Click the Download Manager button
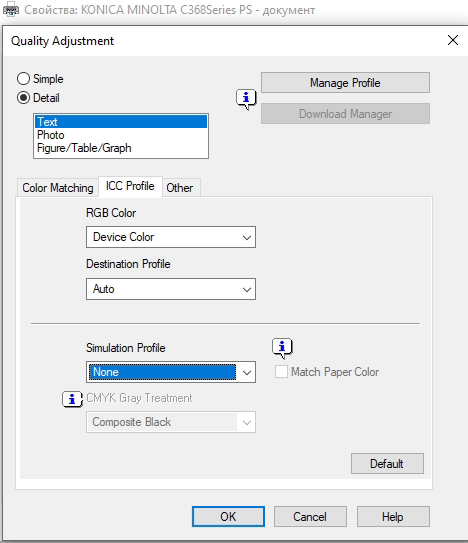468x543 pixels. [345, 114]
